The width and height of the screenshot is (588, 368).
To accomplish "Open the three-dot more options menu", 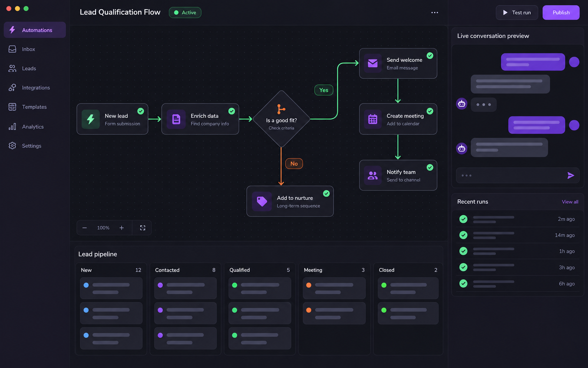I will coord(435,13).
